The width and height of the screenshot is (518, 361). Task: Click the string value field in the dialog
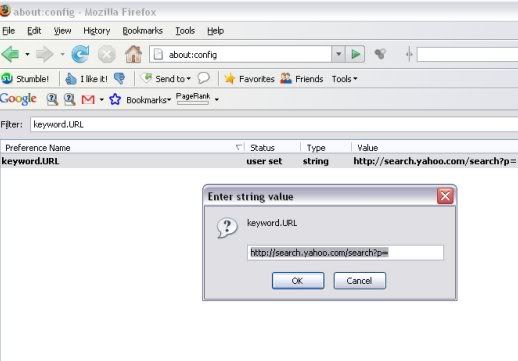click(x=345, y=253)
